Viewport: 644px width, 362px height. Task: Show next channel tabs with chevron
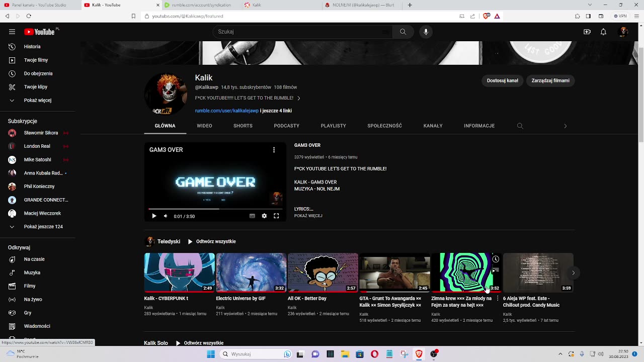(x=565, y=126)
